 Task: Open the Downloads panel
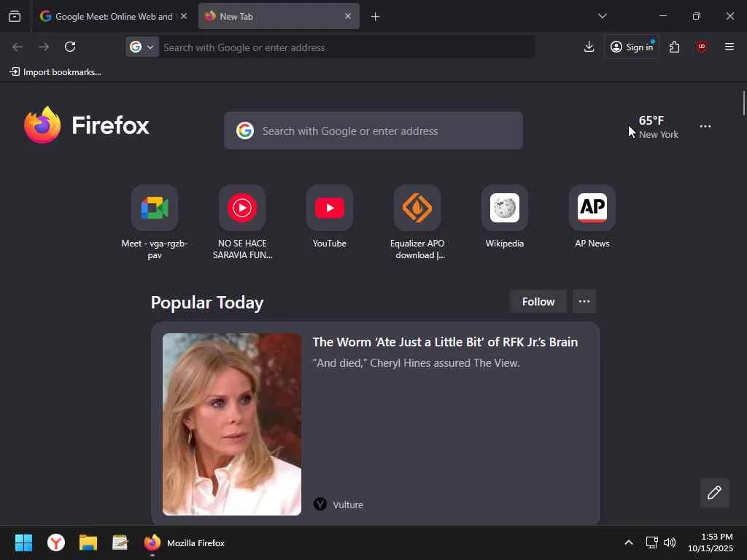coord(589,47)
